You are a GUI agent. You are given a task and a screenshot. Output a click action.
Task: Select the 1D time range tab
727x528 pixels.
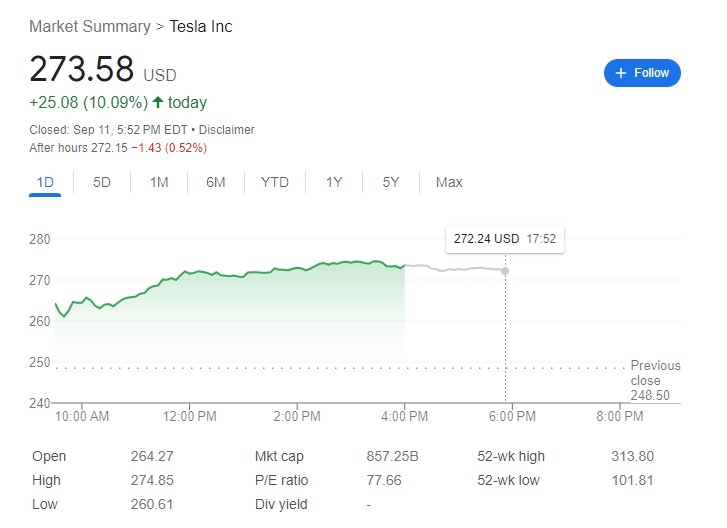(x=45, y=182)
